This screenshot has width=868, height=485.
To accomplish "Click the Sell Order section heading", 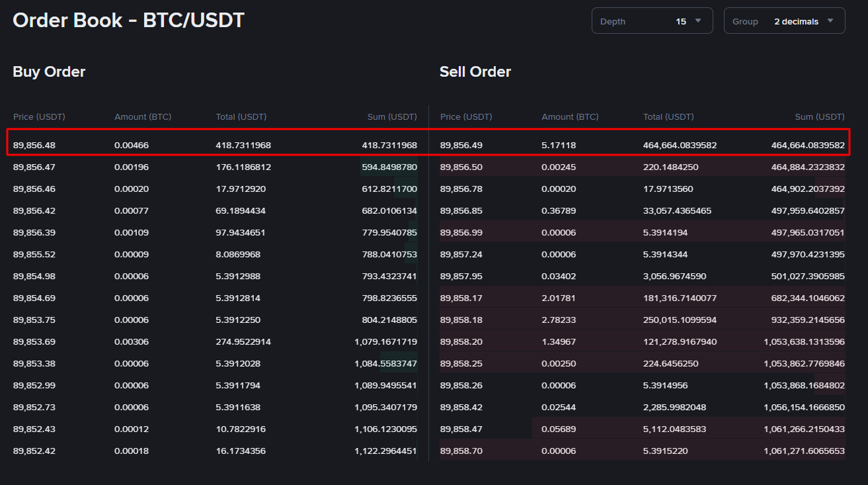I will (x=475, y=71).
